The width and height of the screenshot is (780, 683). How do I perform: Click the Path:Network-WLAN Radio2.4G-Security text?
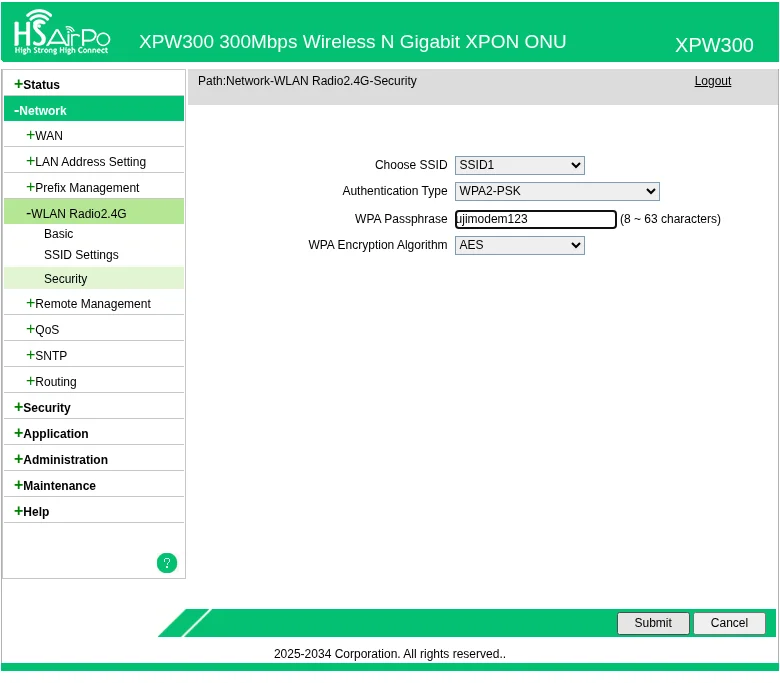[307, 81]
